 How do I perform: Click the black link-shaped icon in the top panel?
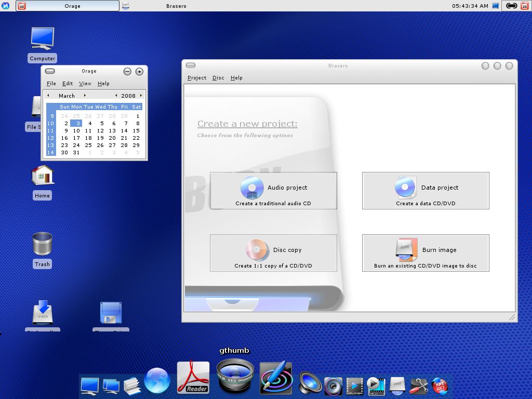point(511,6)
